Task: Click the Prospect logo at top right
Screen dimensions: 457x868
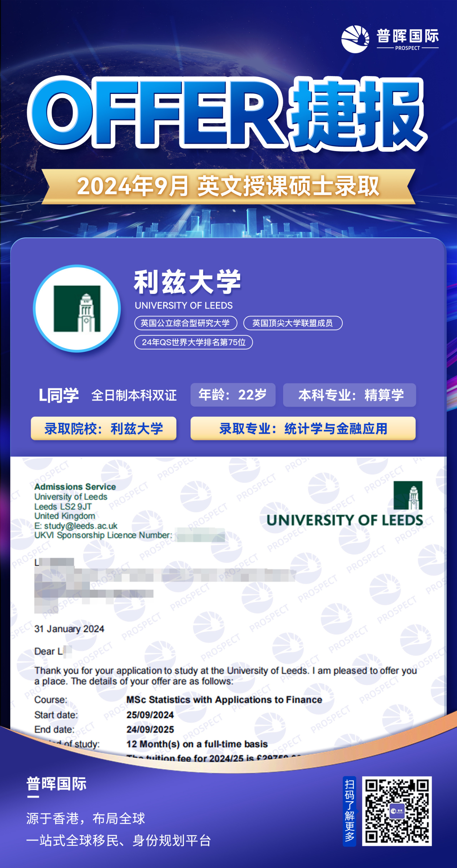Action: (390, 39)
